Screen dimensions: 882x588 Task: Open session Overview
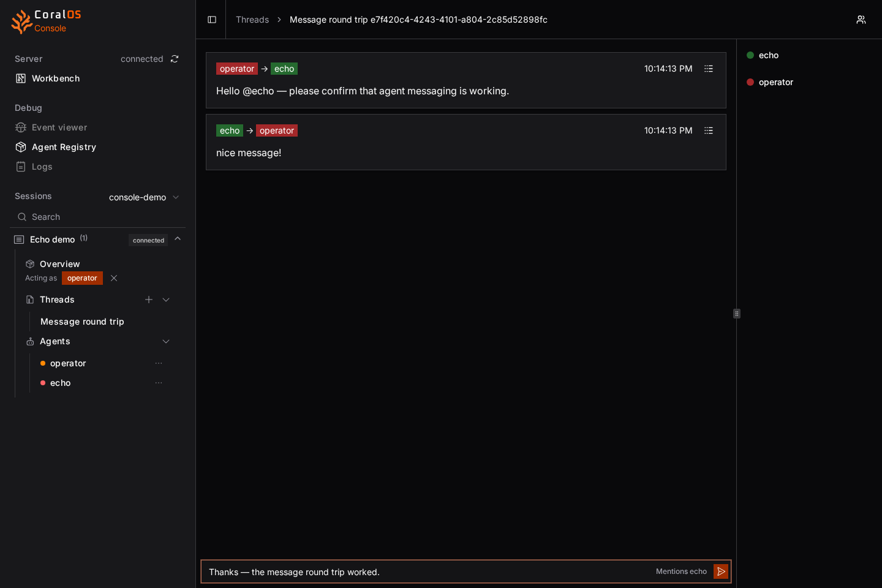[59, 264]
